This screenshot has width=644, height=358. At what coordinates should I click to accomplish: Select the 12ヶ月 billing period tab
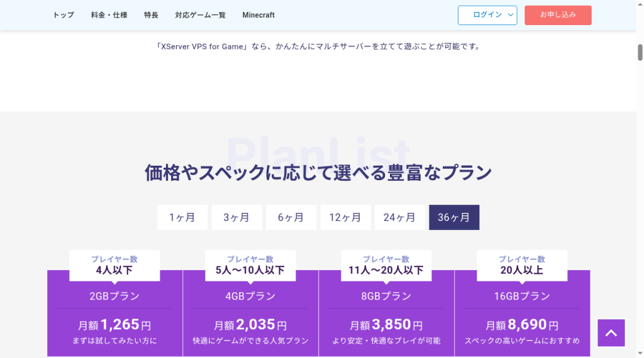click(345, 217)
